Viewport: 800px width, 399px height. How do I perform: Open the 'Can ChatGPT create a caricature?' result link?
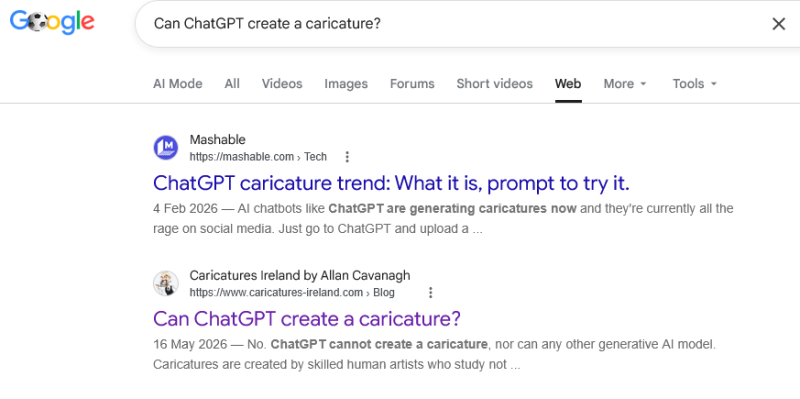point(307,319)
